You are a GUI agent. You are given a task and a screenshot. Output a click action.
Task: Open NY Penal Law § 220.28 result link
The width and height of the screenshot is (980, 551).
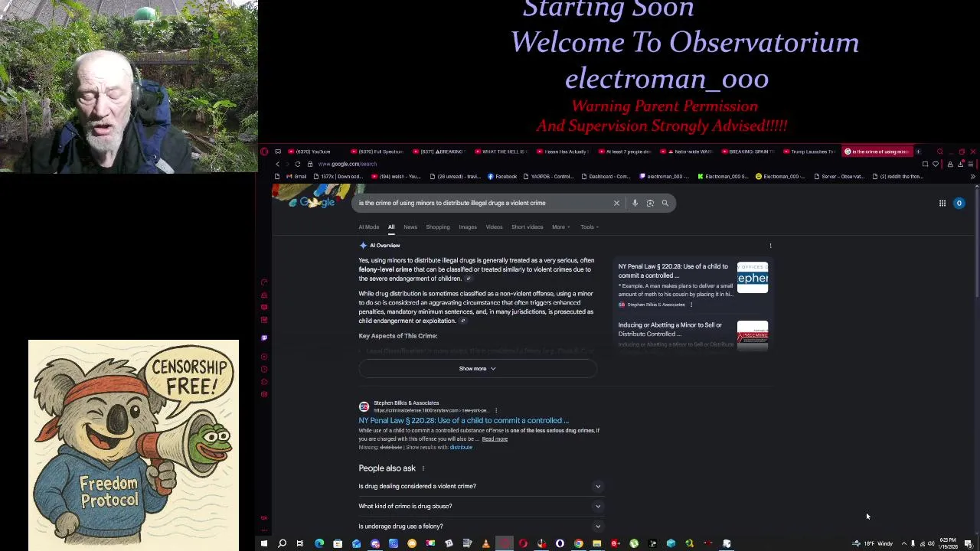464,420
